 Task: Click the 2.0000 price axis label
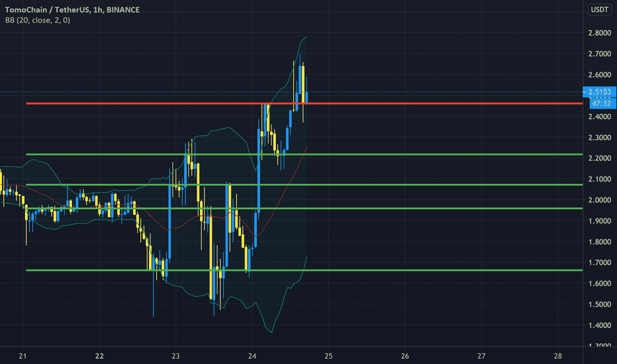599,200
